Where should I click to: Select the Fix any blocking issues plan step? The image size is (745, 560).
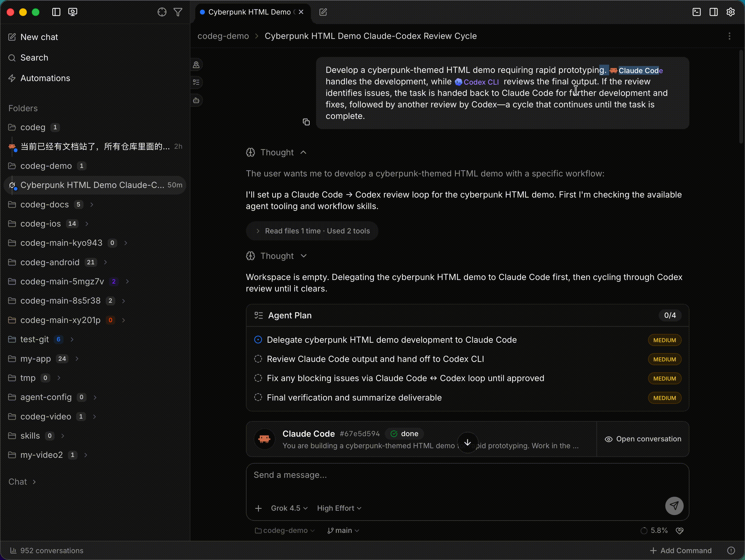[468, 378]
